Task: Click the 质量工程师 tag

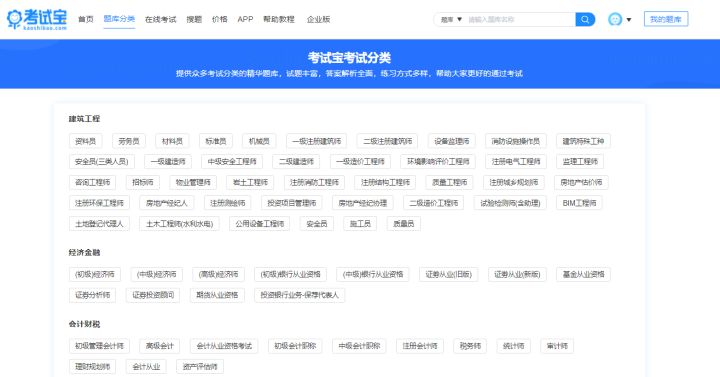Action: (x=450, y=182)
